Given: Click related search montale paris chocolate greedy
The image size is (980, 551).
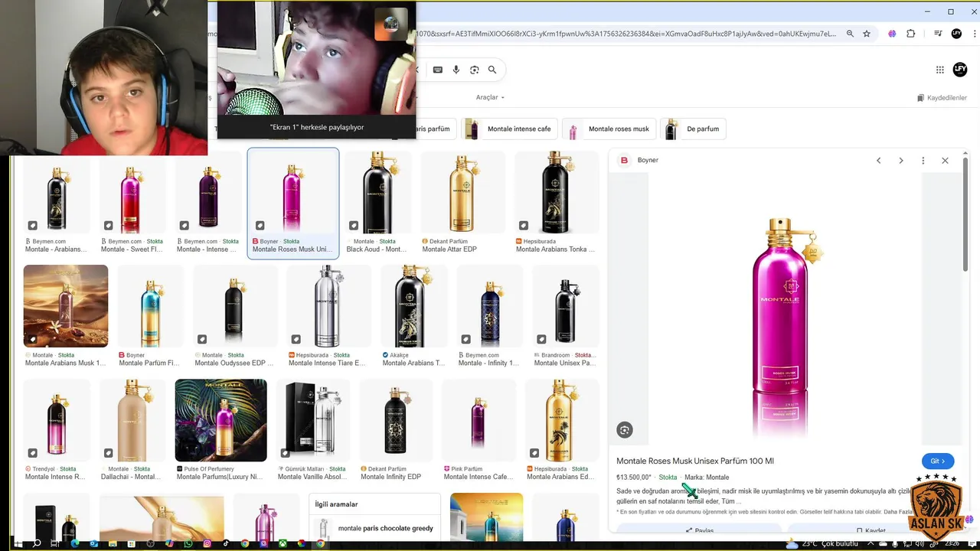Looking at the screenshot, I should pyautogui.click(x=375, y=529).
